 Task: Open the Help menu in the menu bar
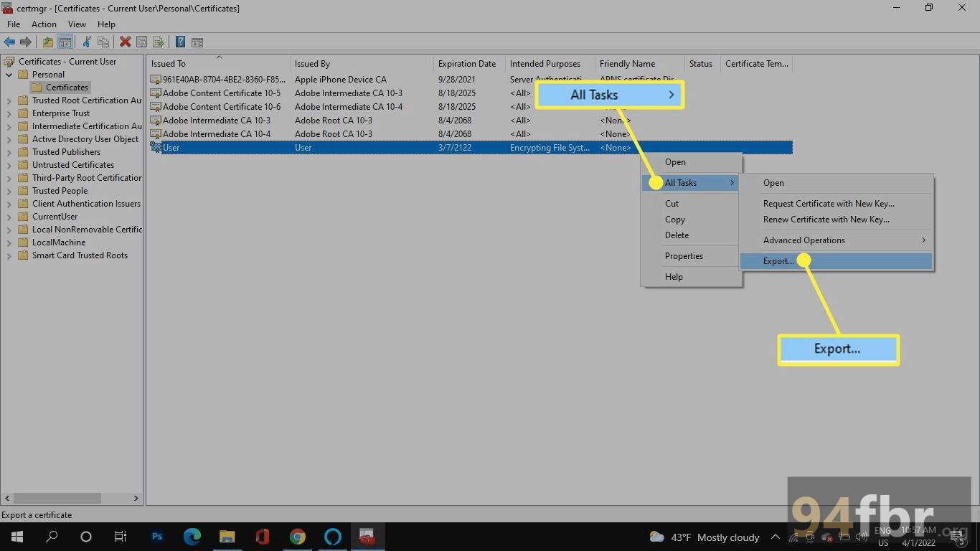(x=106, y=24)
